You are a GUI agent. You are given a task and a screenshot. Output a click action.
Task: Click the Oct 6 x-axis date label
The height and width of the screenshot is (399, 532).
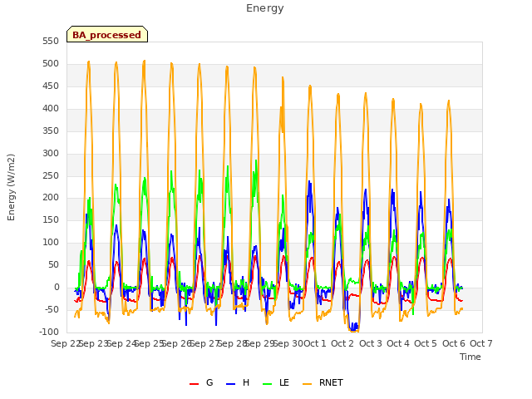[454, 343]
